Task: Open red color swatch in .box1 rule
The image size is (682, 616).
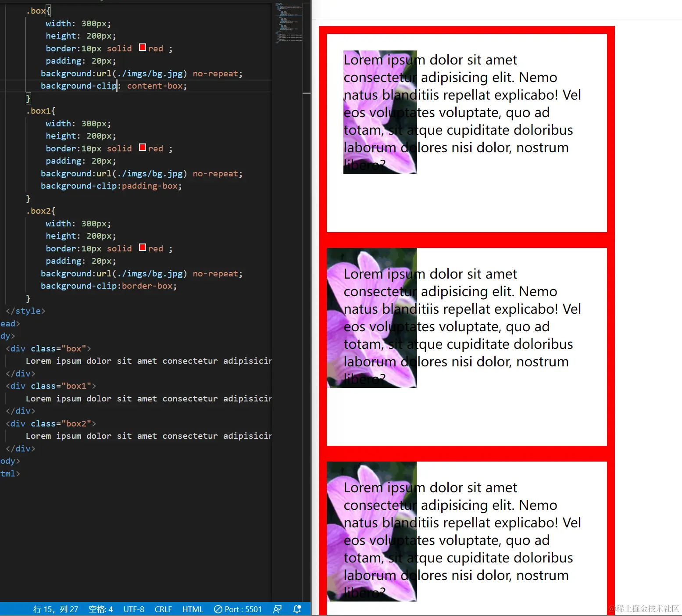Action: (143, 147)
